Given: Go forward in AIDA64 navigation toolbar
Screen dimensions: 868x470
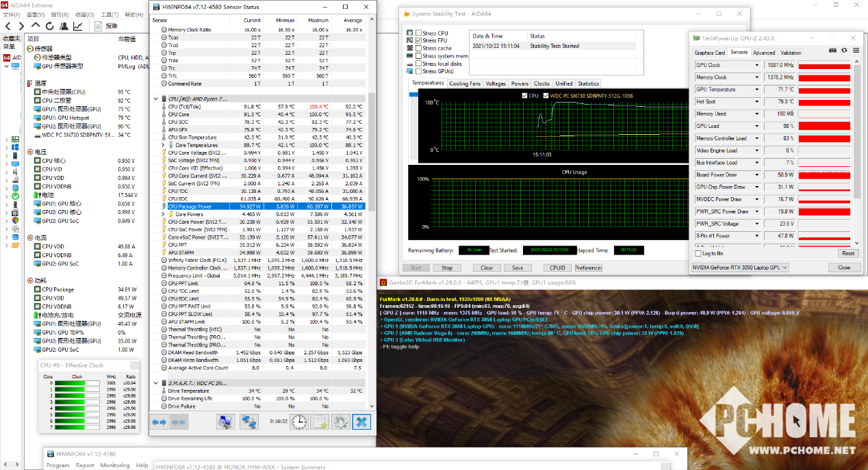Looking at the screenshot, I should click(x=21, y=26).
